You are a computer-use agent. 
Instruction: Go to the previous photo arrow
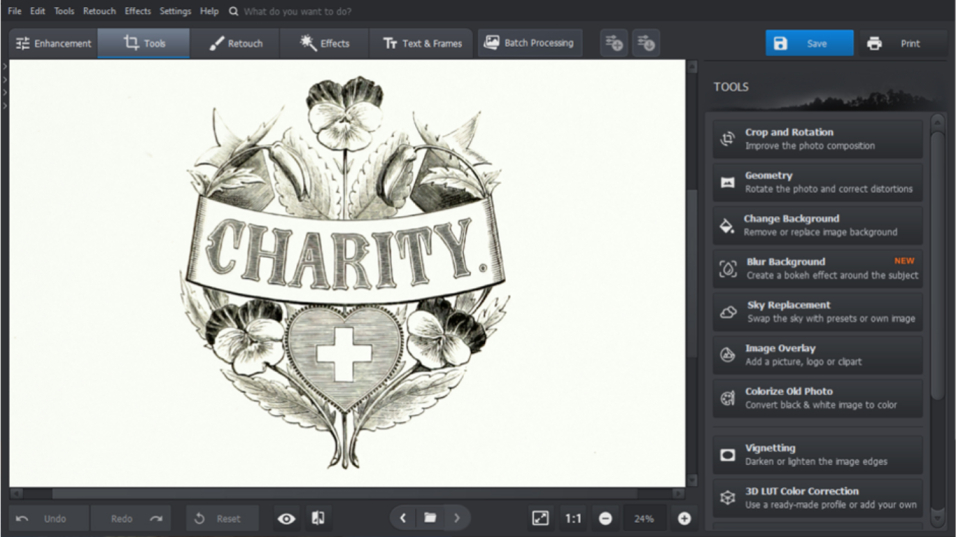[402, 518]
